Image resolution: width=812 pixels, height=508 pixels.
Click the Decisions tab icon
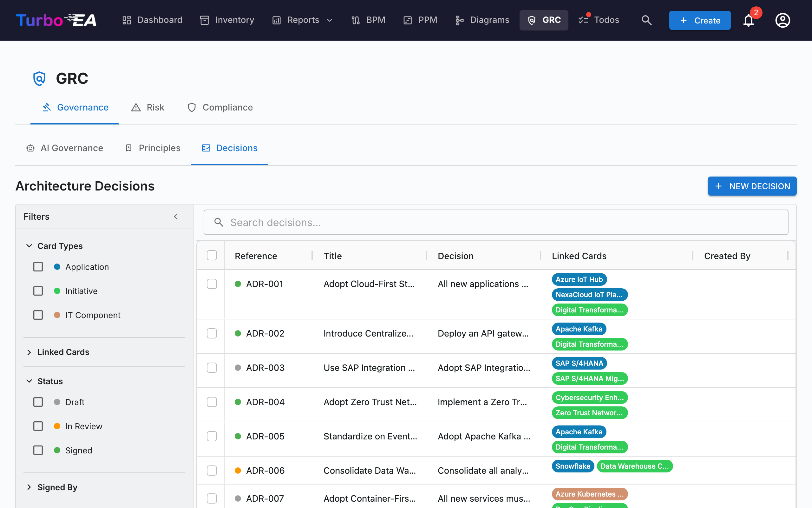pos(206,148)
